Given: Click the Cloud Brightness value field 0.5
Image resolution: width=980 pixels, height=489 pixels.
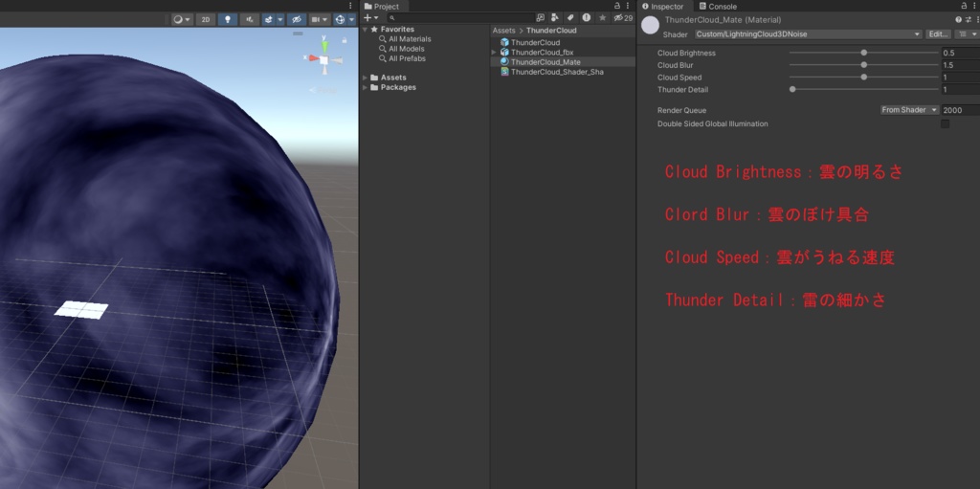Looking at the screenshot, I should [961, 54].
